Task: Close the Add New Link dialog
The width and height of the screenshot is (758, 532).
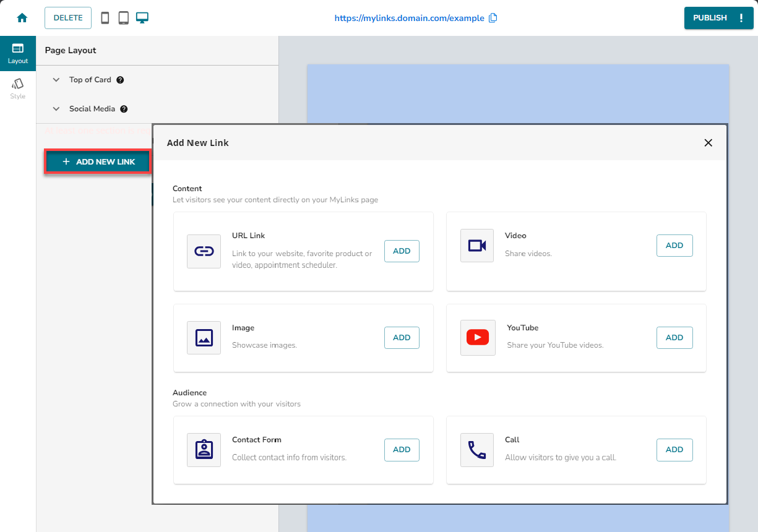Action: (x=708, y=143)
